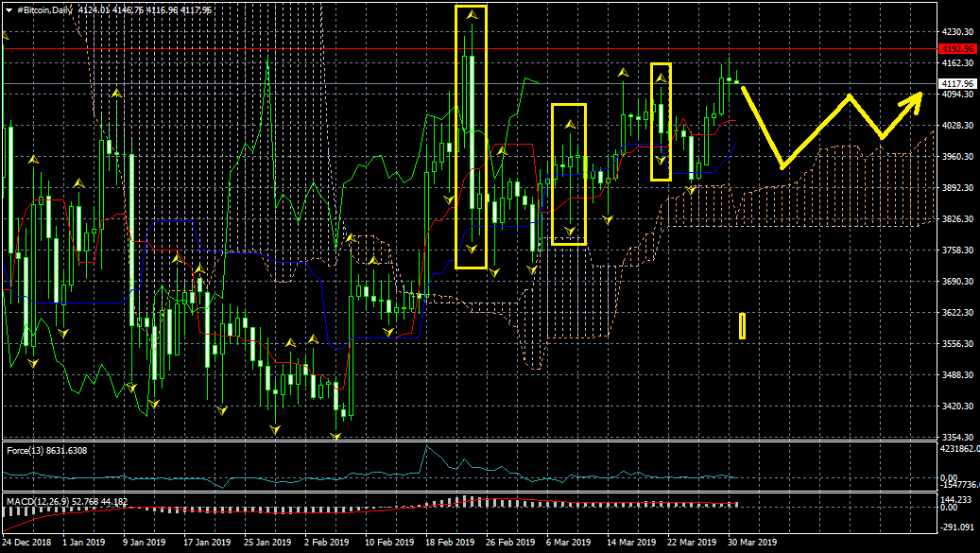The image size is (980, 553).
Task: Click the Force(13) indicator label
Action: point(46,450)
